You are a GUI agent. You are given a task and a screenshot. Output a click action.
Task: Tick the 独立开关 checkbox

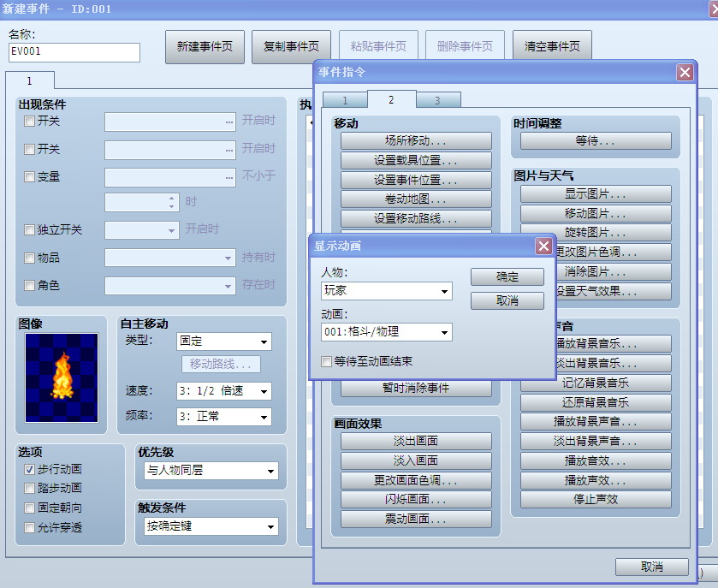point(29,229)
